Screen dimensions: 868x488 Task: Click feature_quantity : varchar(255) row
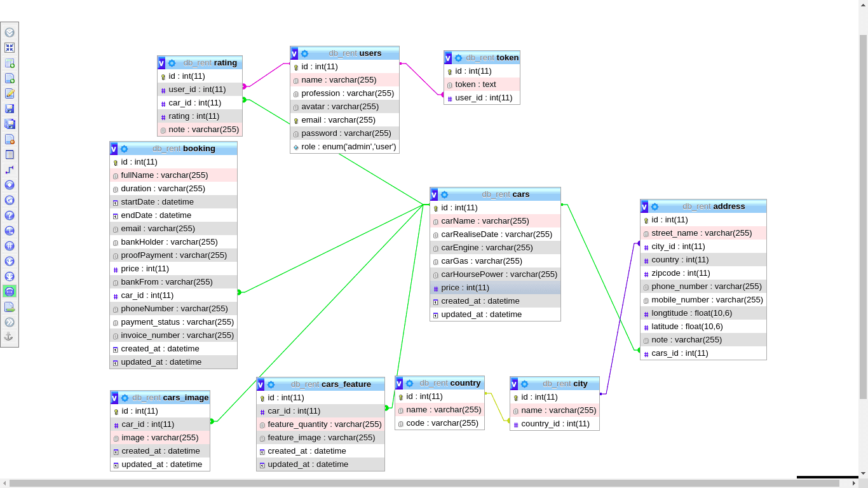[321, 424]
